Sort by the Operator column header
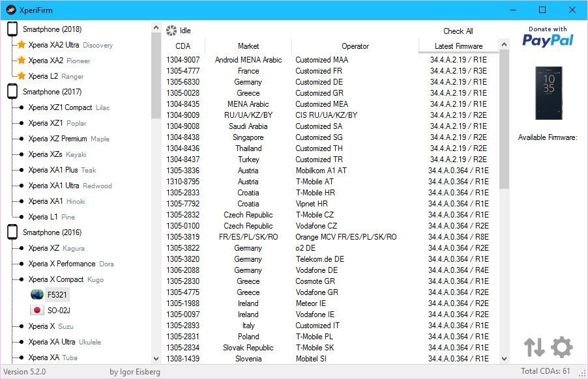Image resolution: width=588 pixels, height=379 pixels. coord(355,46)
